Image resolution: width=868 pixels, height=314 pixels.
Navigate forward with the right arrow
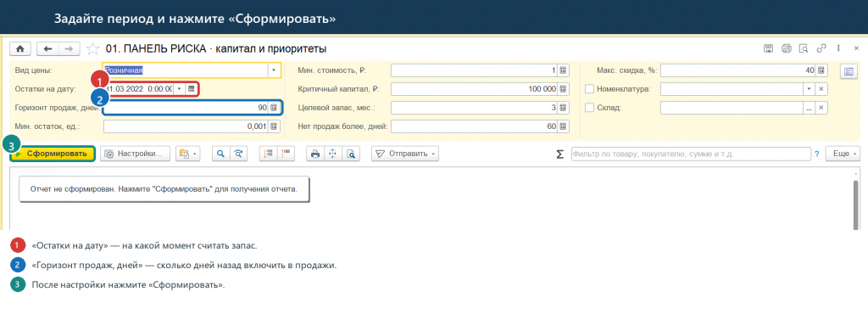click(x=70, y=48)
